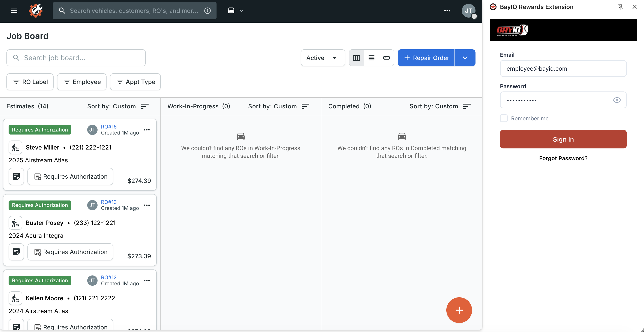Open the RO#12 link
Image resolution: width=644 pixels, height=332 pixels.
(109, 278)
